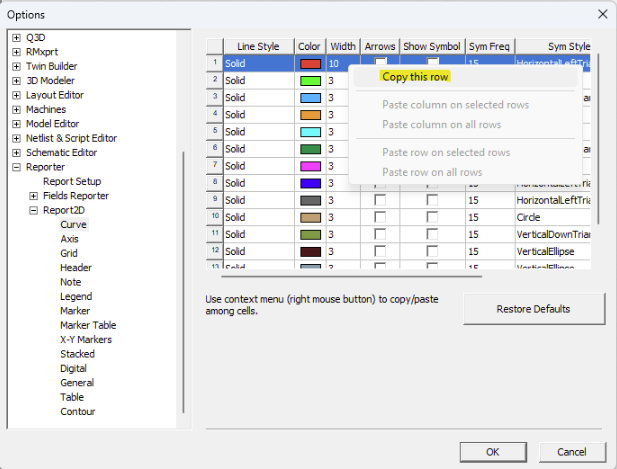Enable Arrows checkbox in row 9

[379, 200]
